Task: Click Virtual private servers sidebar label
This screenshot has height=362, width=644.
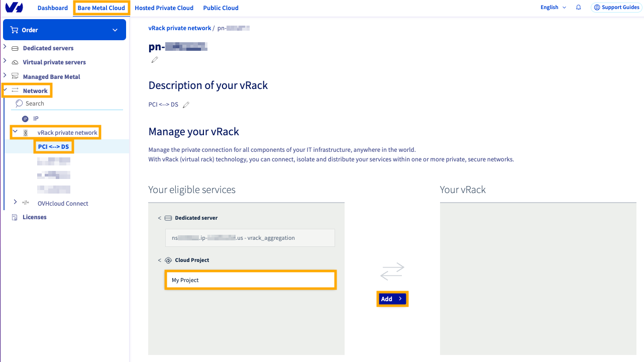Action: point(54,62)
